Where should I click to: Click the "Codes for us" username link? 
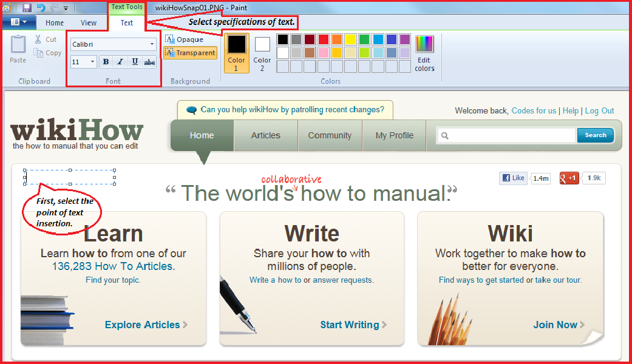pyautogui.click(x=534, y=111)
